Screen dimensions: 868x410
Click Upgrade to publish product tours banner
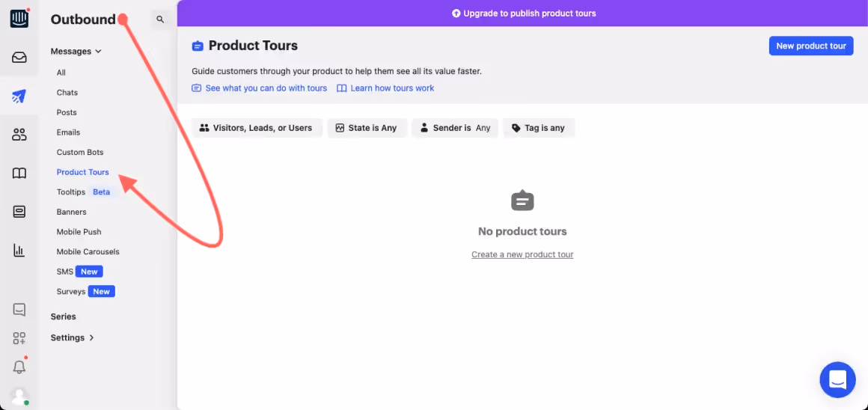(x=524, y=13)
